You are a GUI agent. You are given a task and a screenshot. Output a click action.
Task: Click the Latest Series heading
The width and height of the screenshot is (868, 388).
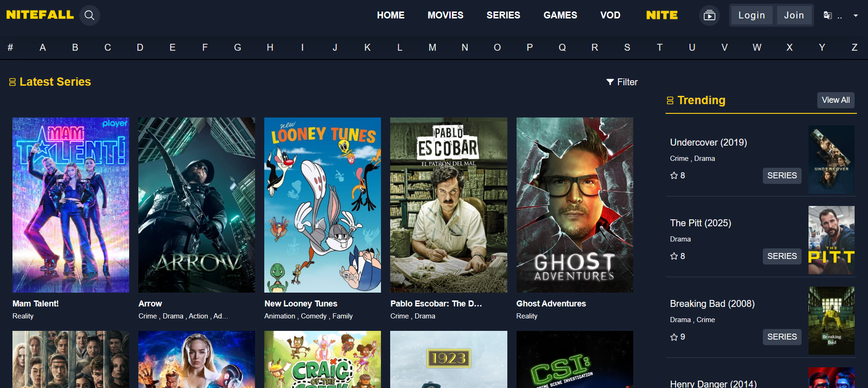click(x=55, y=82)
